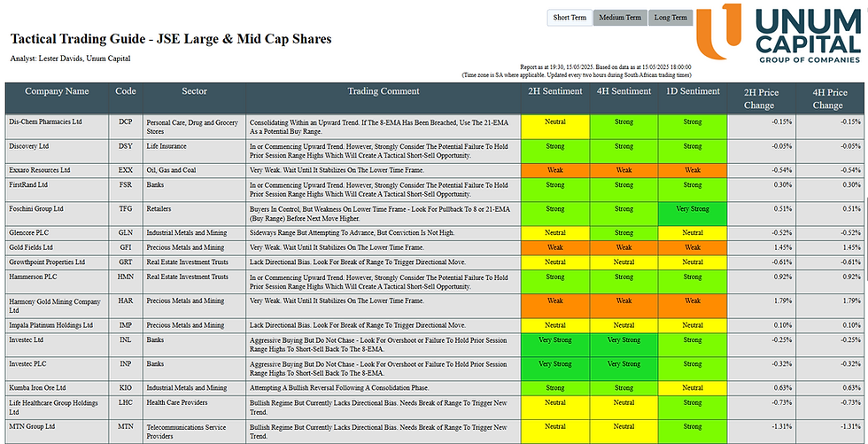The height and width of the screenshot is (444, 868).
Task: Select Investec PLC company name
Action: pos(27,364)
